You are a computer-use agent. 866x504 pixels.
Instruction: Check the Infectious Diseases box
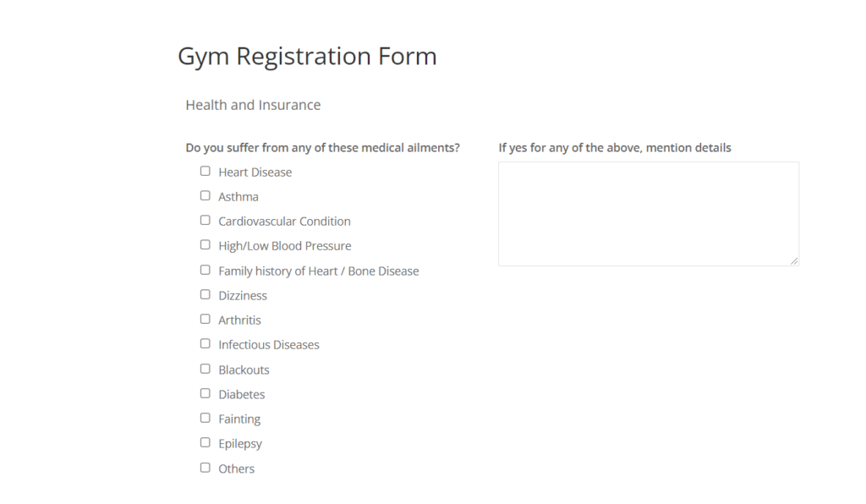(205, 342)
